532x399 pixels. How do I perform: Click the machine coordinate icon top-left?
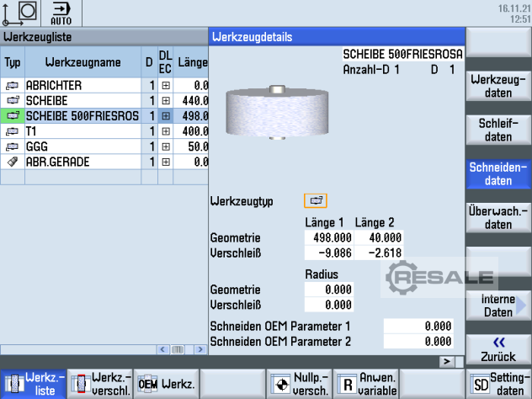click(20, 13)
